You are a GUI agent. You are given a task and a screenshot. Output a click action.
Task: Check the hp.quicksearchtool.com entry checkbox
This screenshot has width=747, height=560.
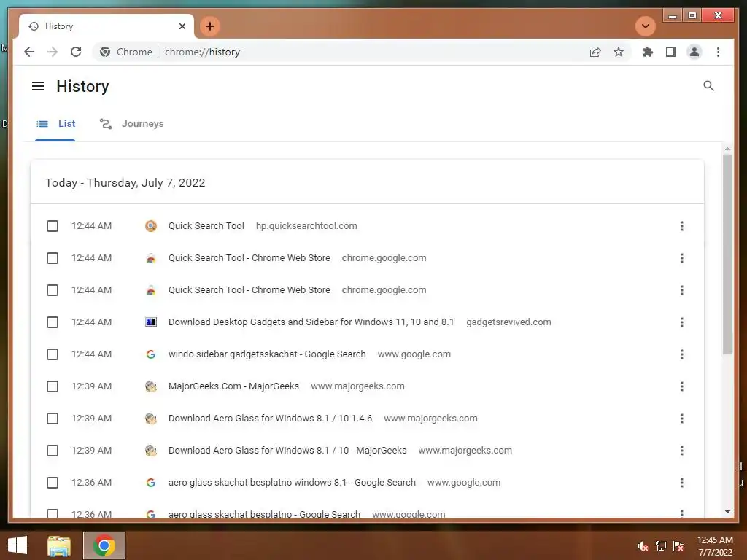click(x=53, y=226)
